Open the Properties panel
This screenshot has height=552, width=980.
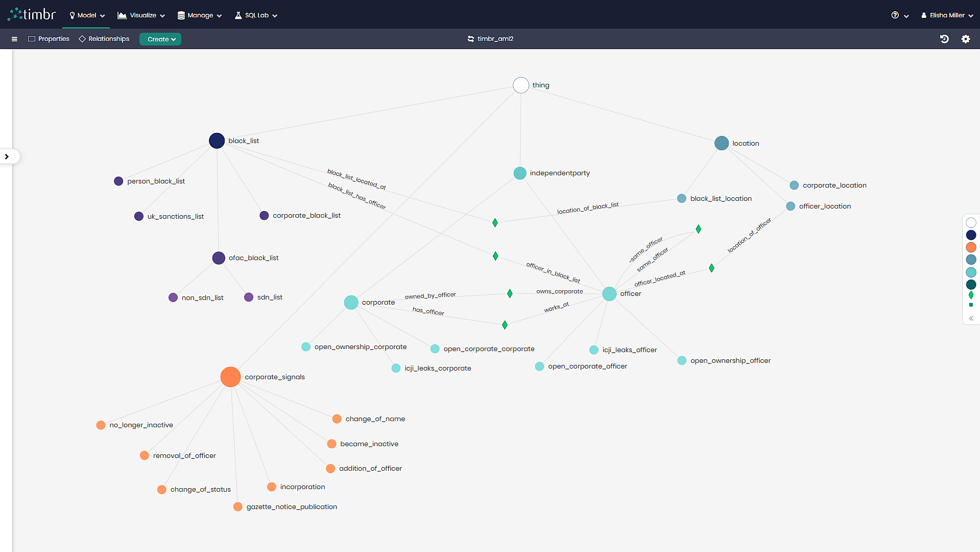coord(49,39)
